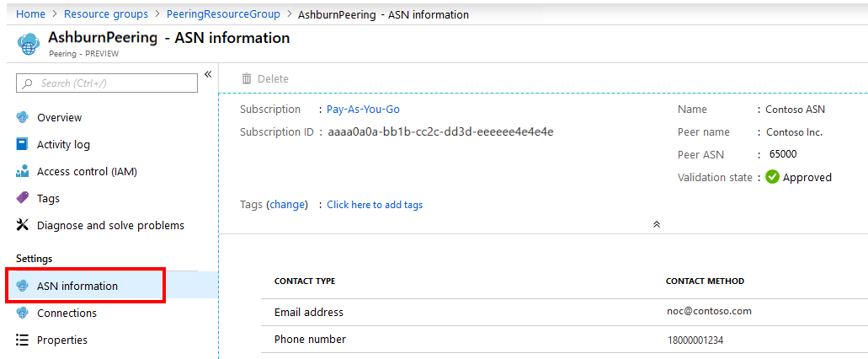Click the Delete trash can icon
Viewport: 868px width, 359px height.
coord(247,78)
